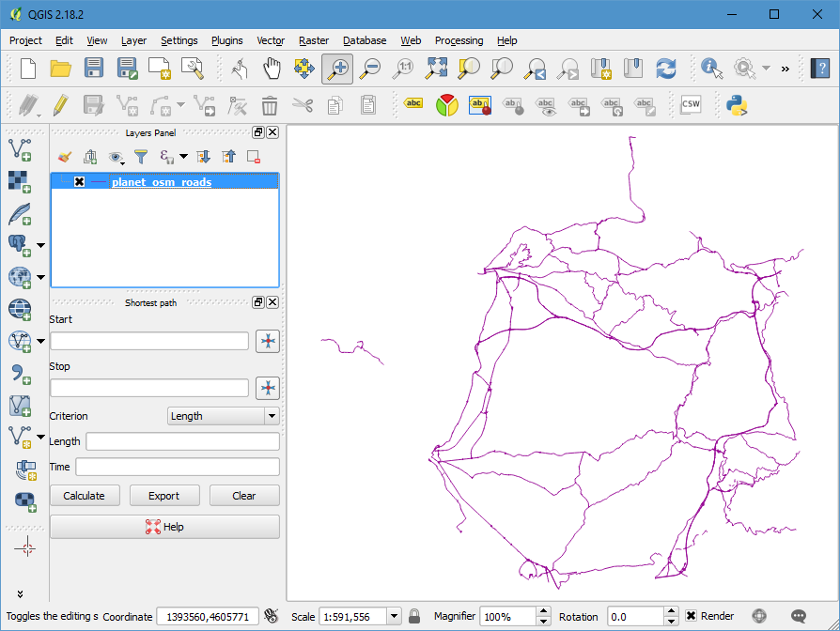This screenshot has height=631, width=840.
Task: Open the Layer menu
Action: coord(133,40)
